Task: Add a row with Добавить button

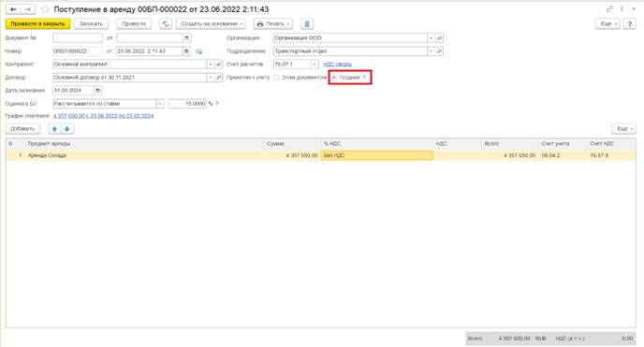Action: (x=22, y=129)
